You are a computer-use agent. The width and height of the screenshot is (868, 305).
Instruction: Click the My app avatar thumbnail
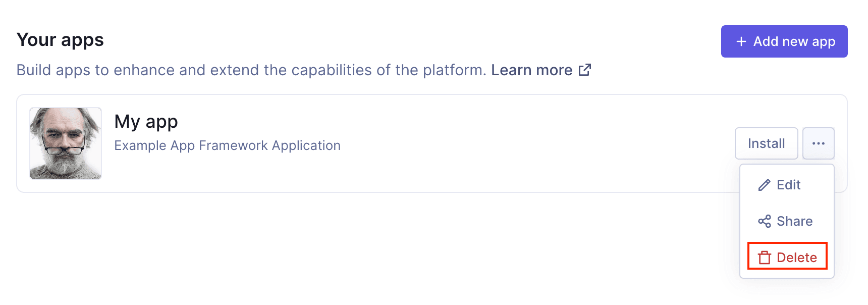point(65,143)
